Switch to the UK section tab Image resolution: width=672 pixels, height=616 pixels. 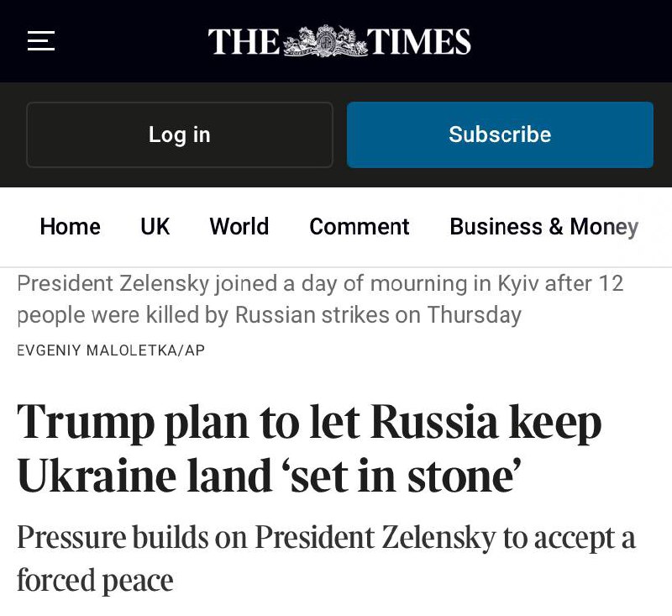(x=155, y=227)
